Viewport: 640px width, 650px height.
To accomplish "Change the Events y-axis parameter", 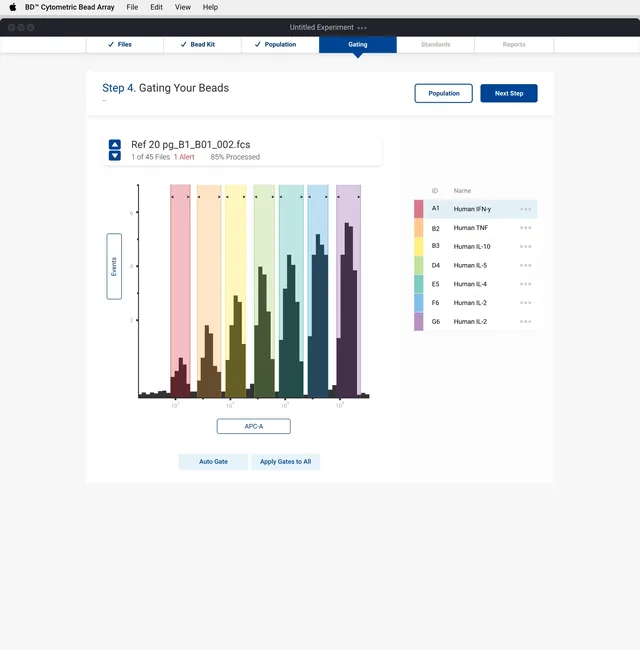I will click(114, 267).
